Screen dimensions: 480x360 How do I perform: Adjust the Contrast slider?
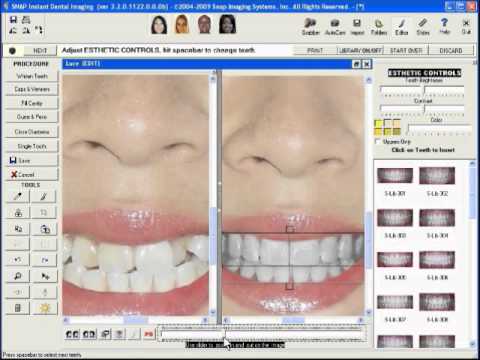pos(422,110)
